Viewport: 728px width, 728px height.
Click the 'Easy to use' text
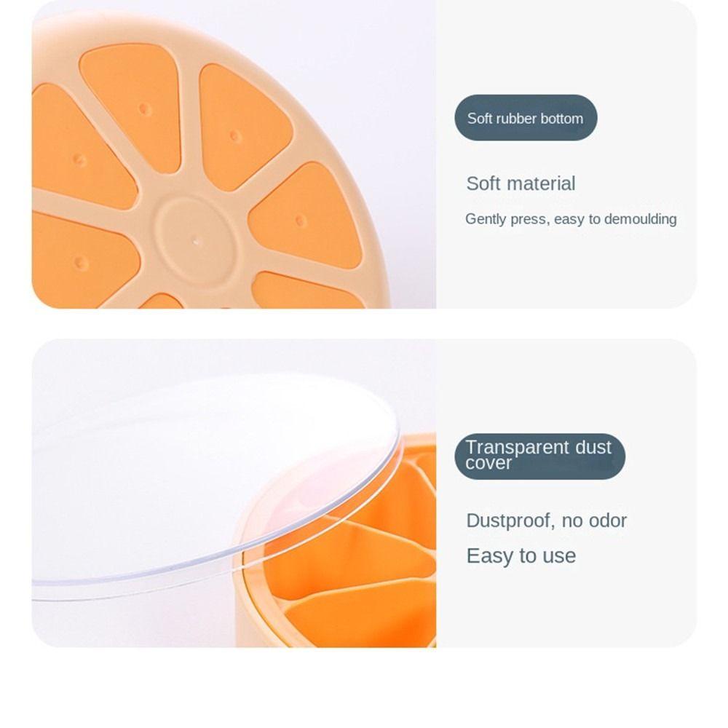(x=521, y=555)
